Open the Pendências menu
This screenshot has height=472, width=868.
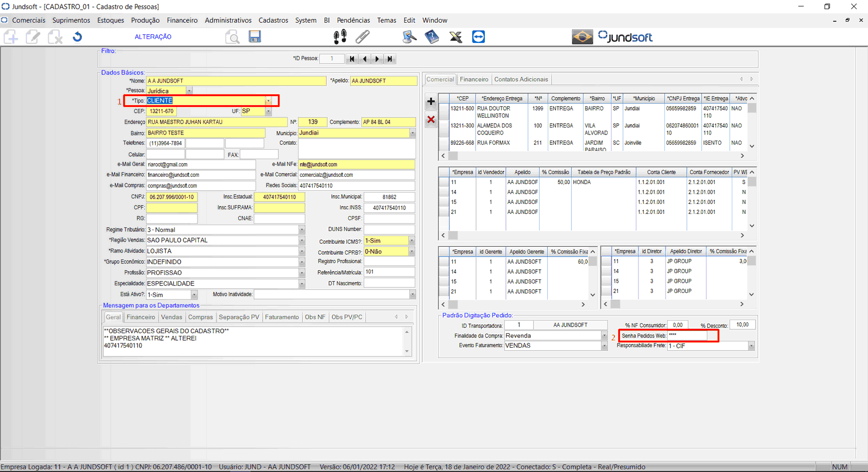point(353,20)
